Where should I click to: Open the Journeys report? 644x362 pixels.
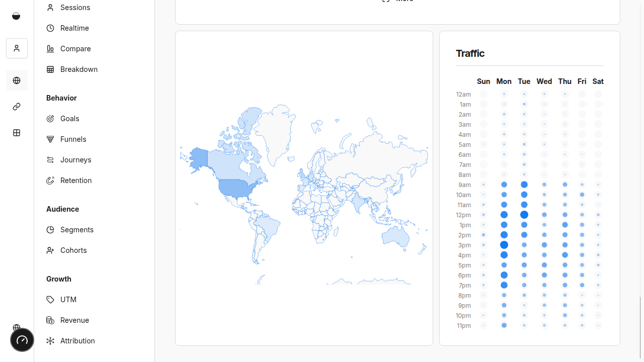[x=75, y=160]
